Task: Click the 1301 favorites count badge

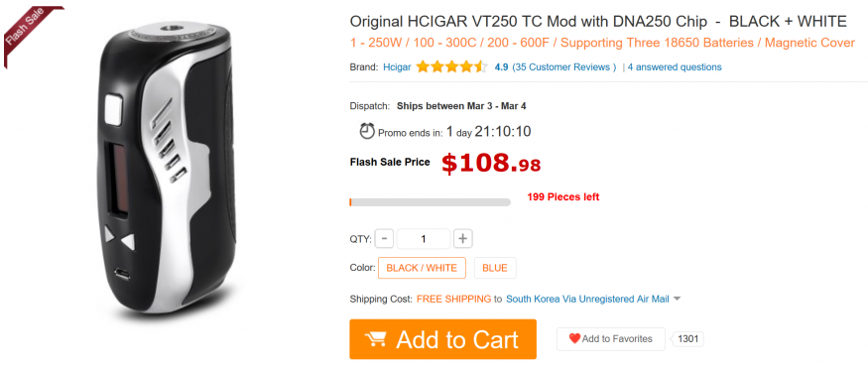Action: click(687, 339)
